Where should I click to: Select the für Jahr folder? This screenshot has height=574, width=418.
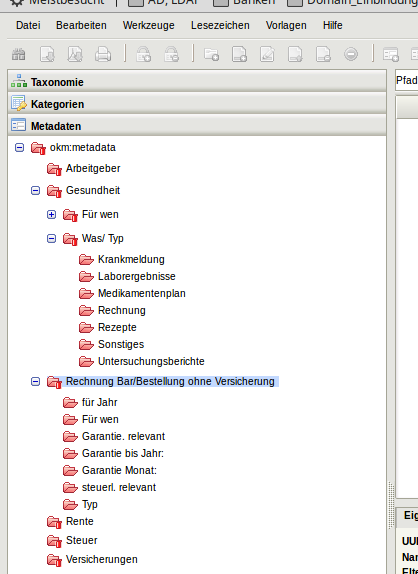click(100, 402)
